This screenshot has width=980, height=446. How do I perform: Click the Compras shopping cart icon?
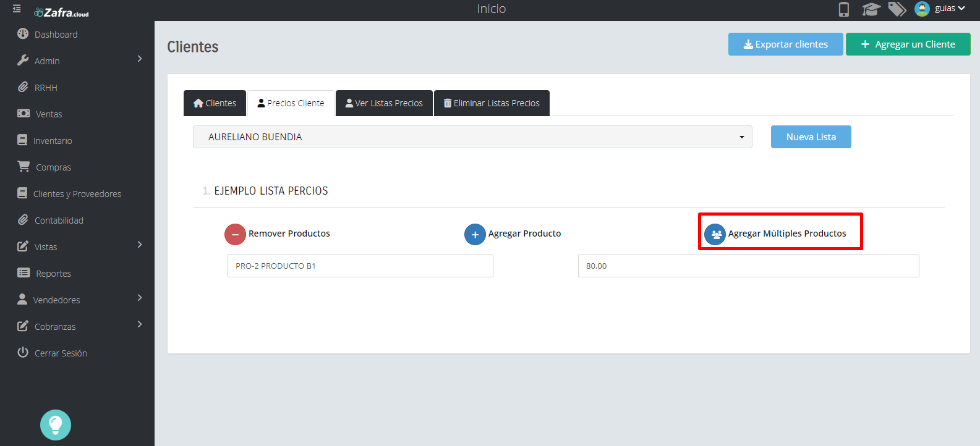click(x=23, y=167)
